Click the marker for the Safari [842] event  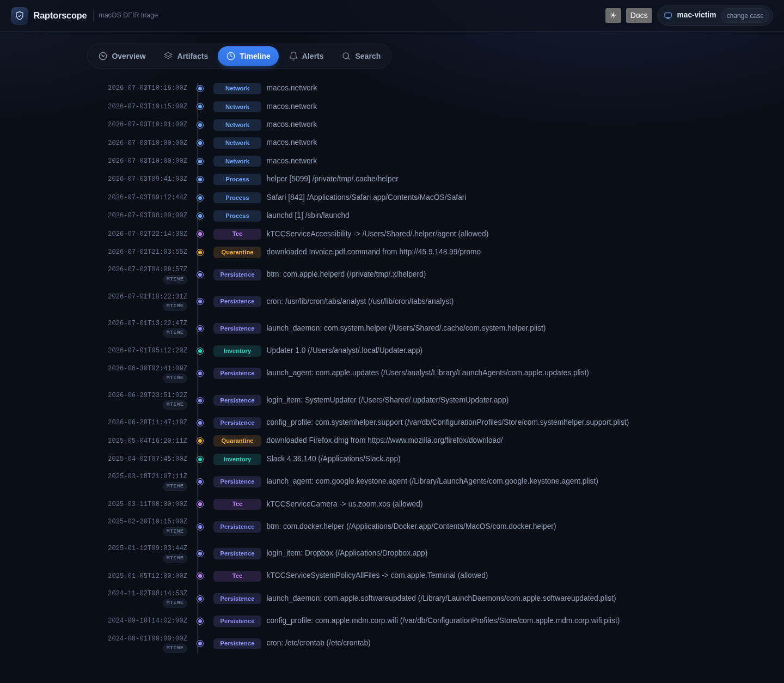(200, 198)
